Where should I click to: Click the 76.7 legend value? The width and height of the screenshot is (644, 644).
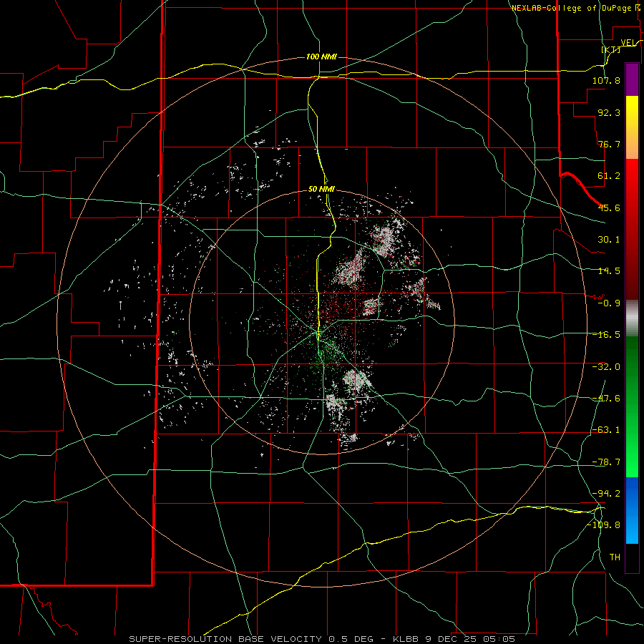click(609, 144)
